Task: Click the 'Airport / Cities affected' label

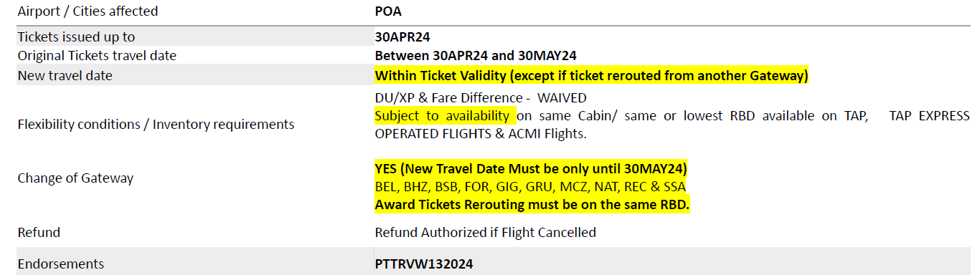Action: click(88, 11)
